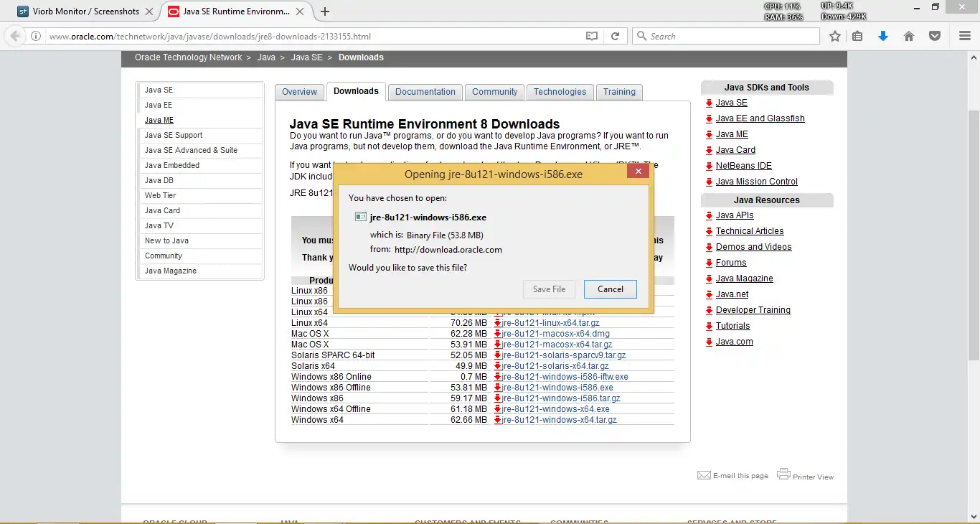Download jre-8u121-linux-x64.tar.gz link

[551, 323]
